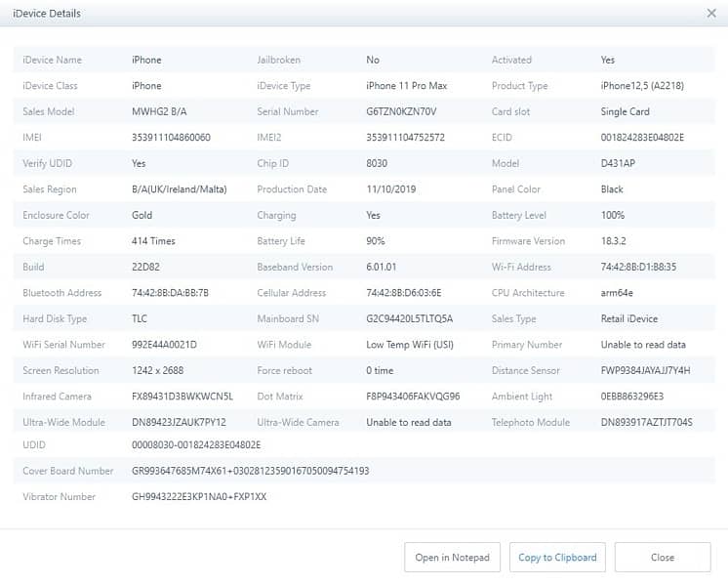Click charge times 414 Times
Image resolution: width=728 pixels, height=586 pixels.
153,241
